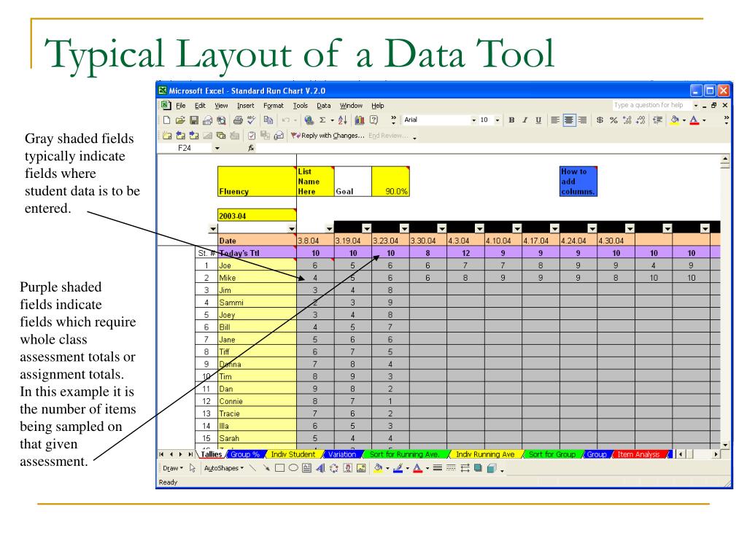Viewport: 747px width, 560px height.
Task: Select the Oval drawing tool
Action: click(293, 468)
